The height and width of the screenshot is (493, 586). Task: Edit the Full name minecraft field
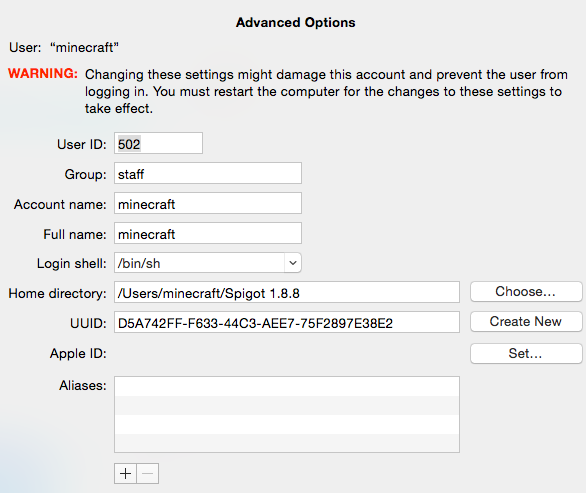pos(208,233)
